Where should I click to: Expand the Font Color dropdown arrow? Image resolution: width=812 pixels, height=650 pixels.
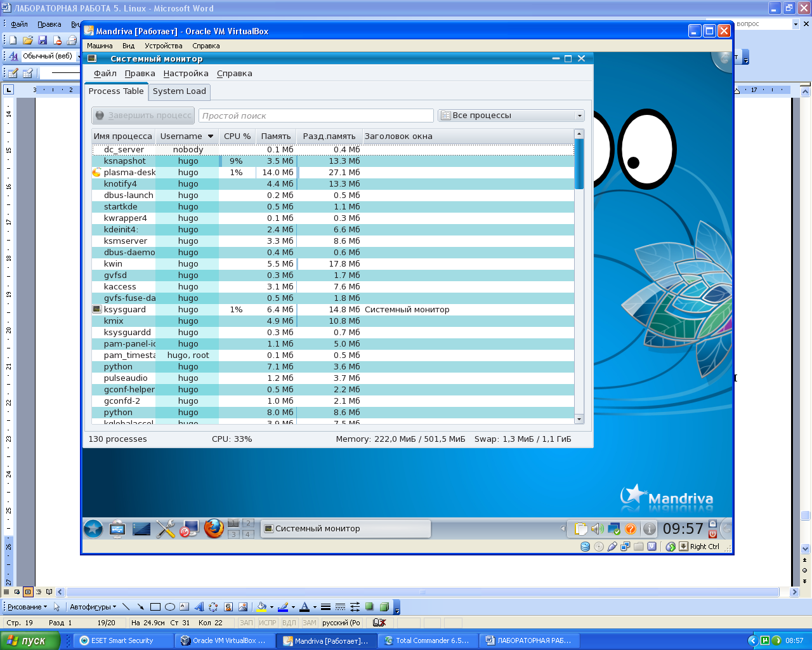coord(315,607)
